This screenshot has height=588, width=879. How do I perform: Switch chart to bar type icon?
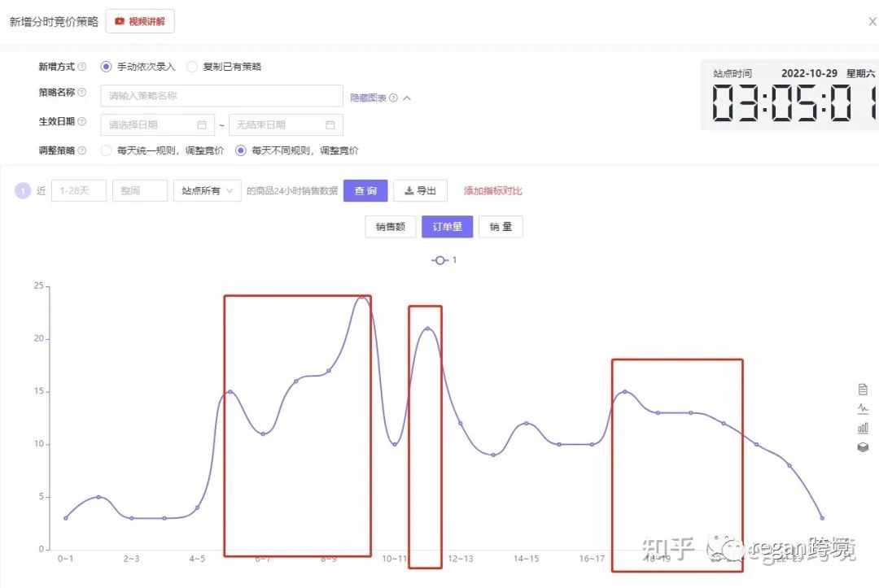(863, 429)
